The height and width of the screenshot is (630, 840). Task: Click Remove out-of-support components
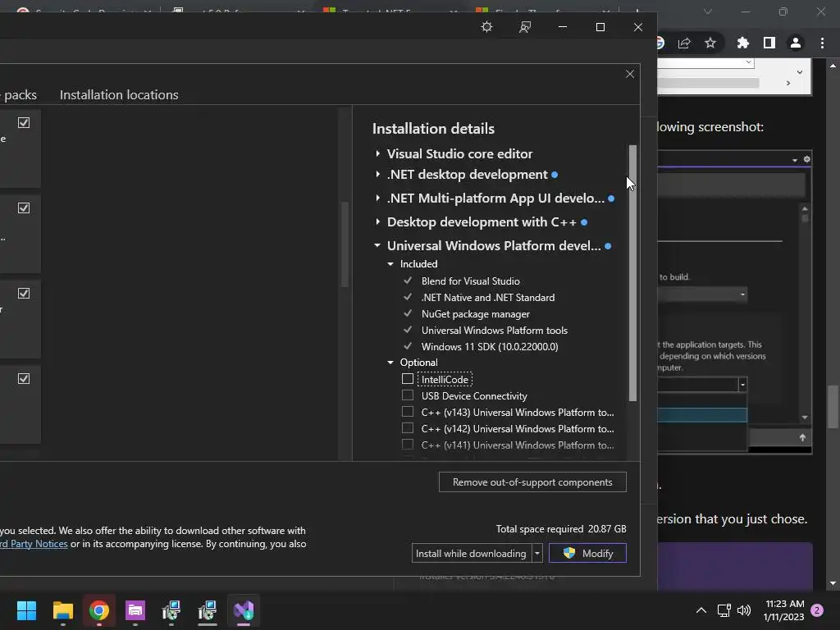(532, 482)
